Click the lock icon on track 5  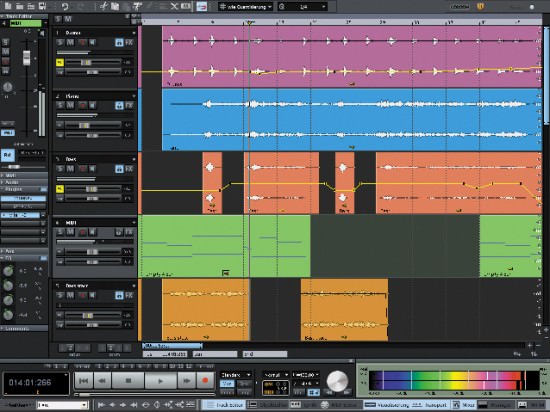click(119, 295)
